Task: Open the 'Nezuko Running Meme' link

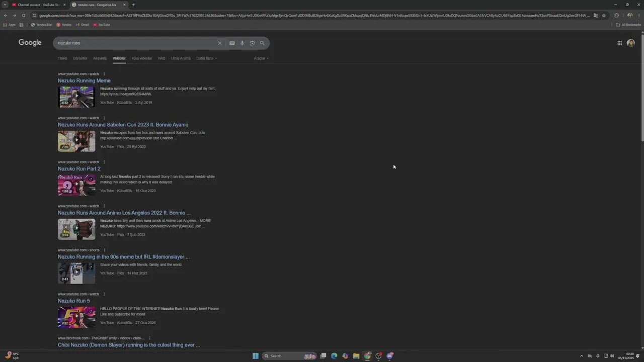Action: point(84,81)
